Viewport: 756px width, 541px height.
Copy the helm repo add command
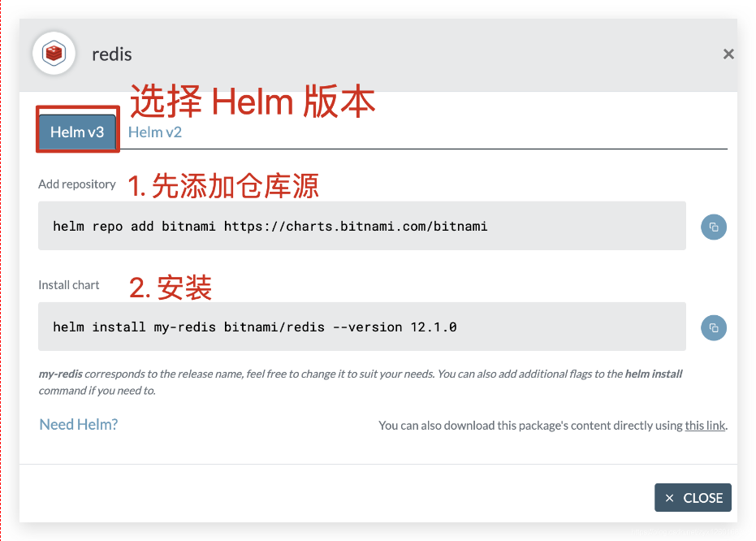pos(714,227)
